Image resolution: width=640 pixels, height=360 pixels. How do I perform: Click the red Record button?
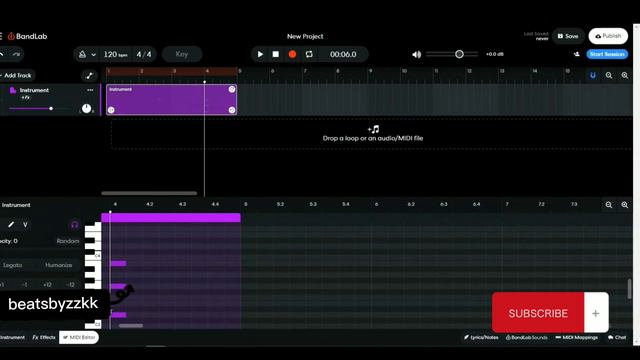292,54
